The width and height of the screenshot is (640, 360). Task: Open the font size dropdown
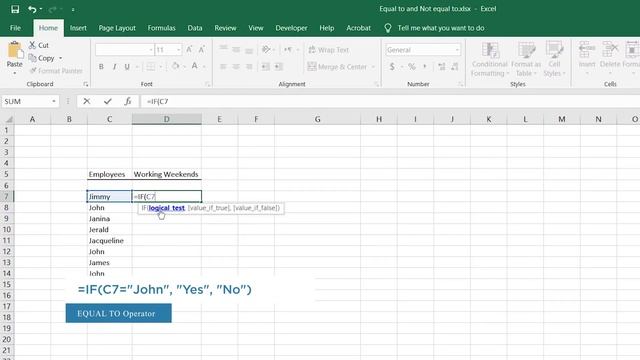179,50
